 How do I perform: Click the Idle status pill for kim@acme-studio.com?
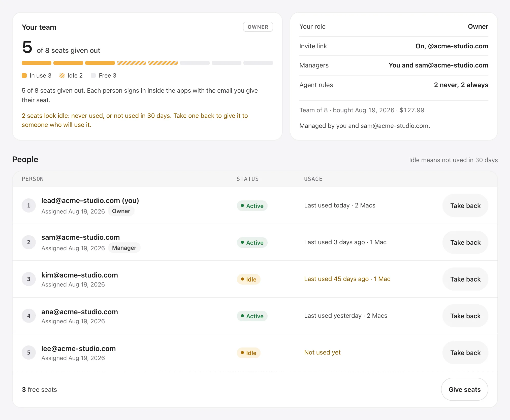(248, 279)
